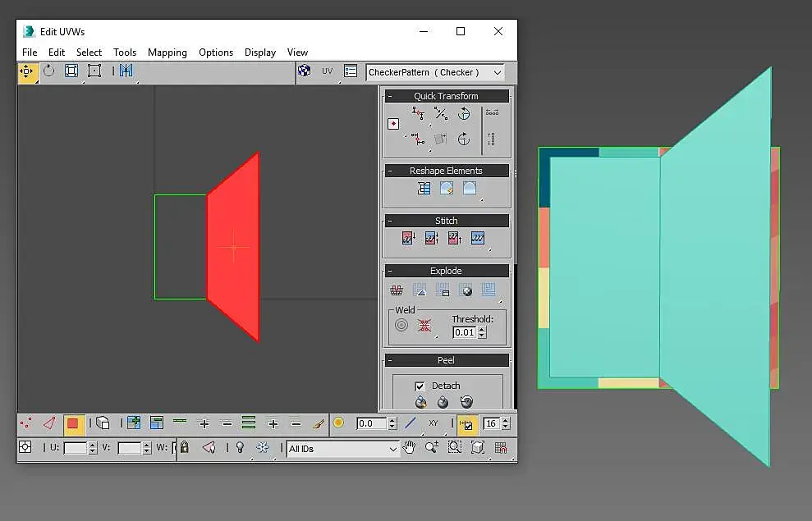Viewport: 812px width, 521px height.
Task: Click the Weld Threshold value field
Action: click(465, 332)
